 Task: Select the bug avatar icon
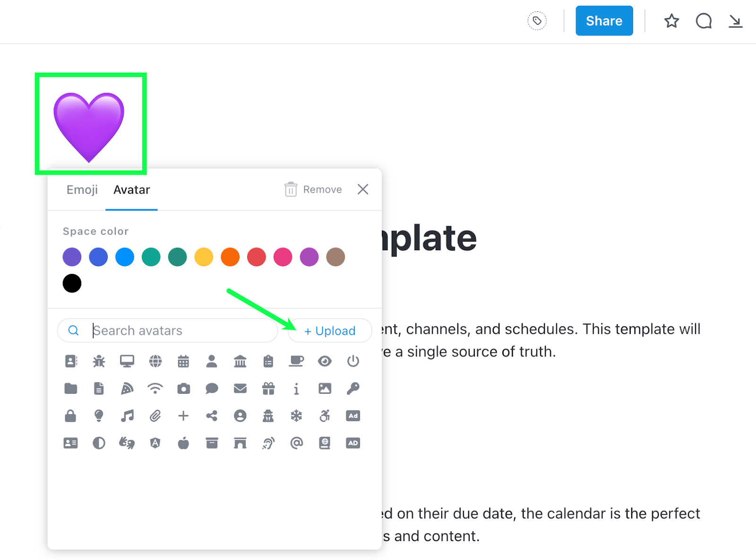pyautogui.click(x=99, y=361)
